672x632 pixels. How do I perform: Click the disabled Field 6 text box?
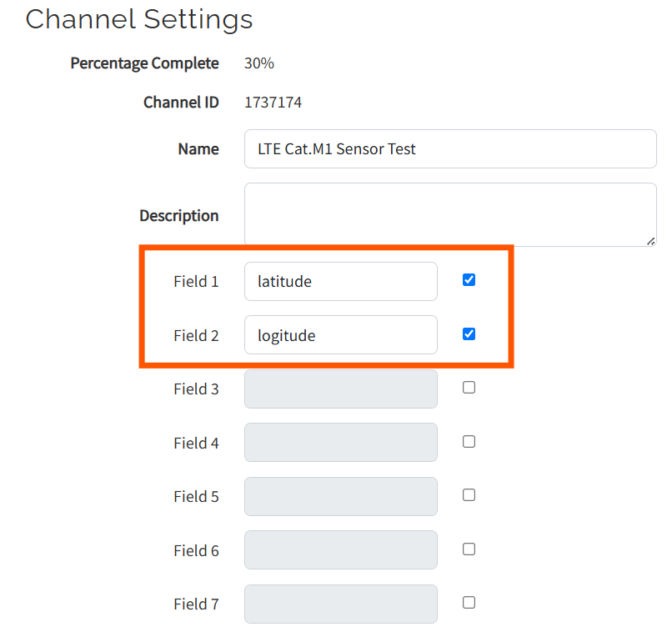pos(341,550)
